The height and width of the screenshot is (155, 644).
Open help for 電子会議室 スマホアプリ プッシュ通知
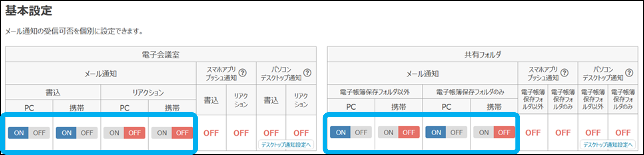pyautogui.click(x=242, y=73)
